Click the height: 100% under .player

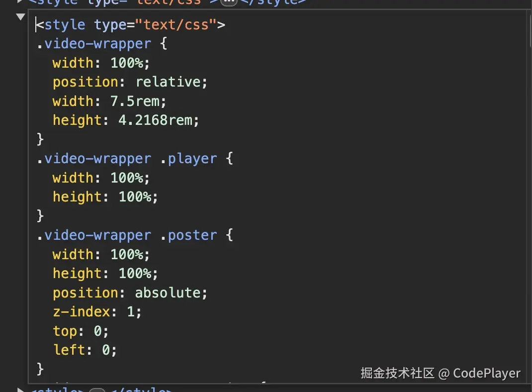point(105,196)
